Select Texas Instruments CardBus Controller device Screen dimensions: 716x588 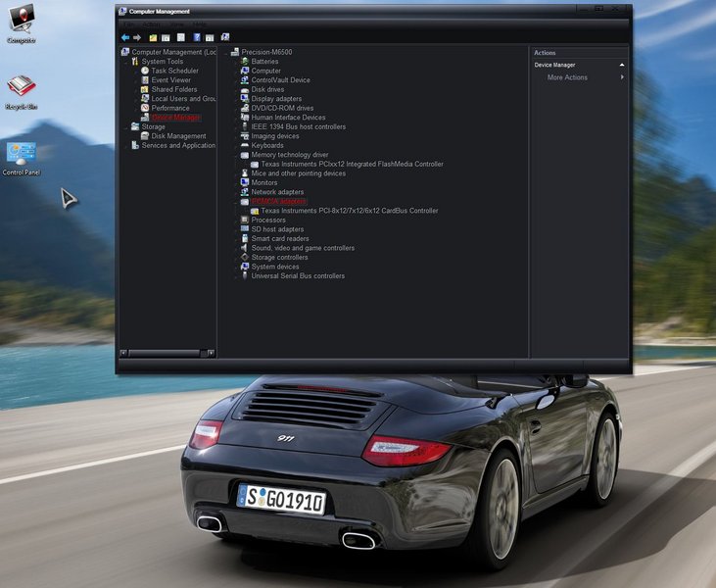(x=349, y=211)
